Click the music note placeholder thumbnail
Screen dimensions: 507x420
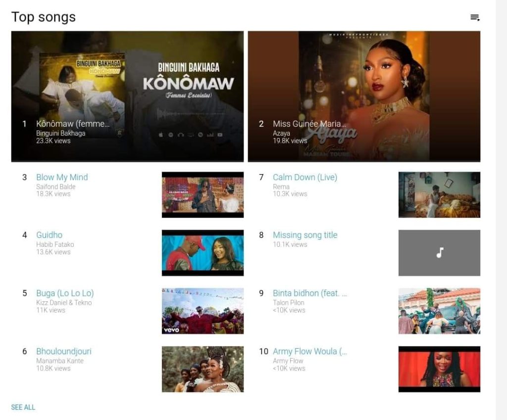click(x=439, y=253)
